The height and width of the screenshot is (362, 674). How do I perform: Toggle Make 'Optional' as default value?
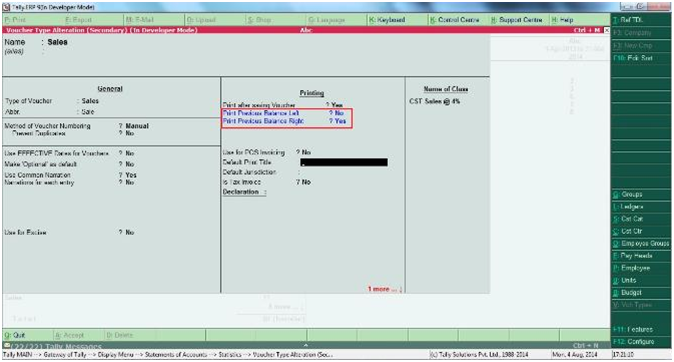coord(130,164)
